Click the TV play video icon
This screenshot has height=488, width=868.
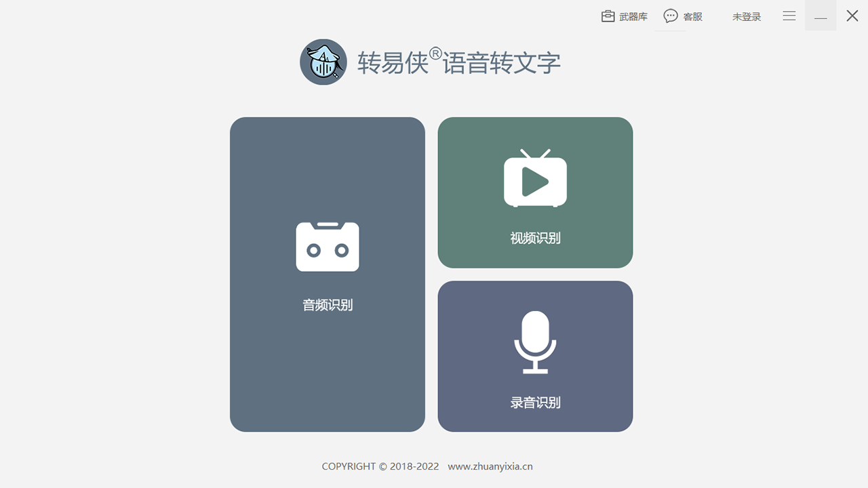(535, 178)
